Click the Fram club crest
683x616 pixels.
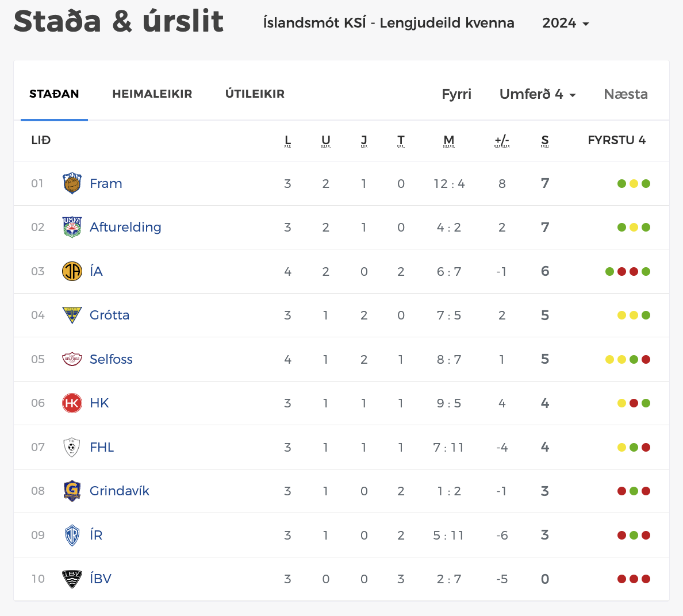(x=72, y=184)
